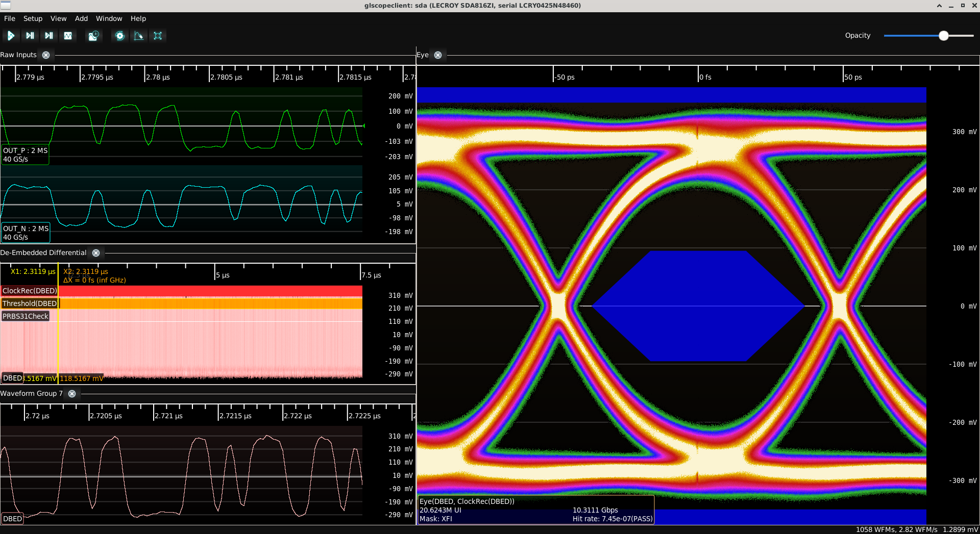Close Waveform Group 7
The width and height of the screenshot is (980, 534).
72,394
